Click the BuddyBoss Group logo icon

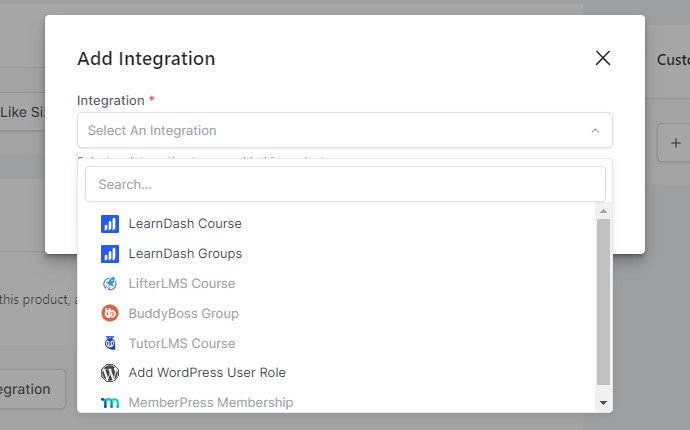point(110,313)
